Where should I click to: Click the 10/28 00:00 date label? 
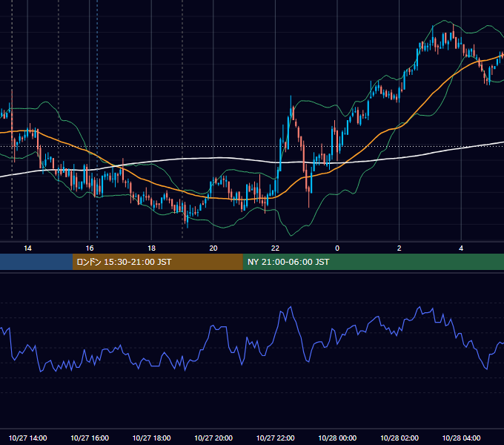click(337, 438)
